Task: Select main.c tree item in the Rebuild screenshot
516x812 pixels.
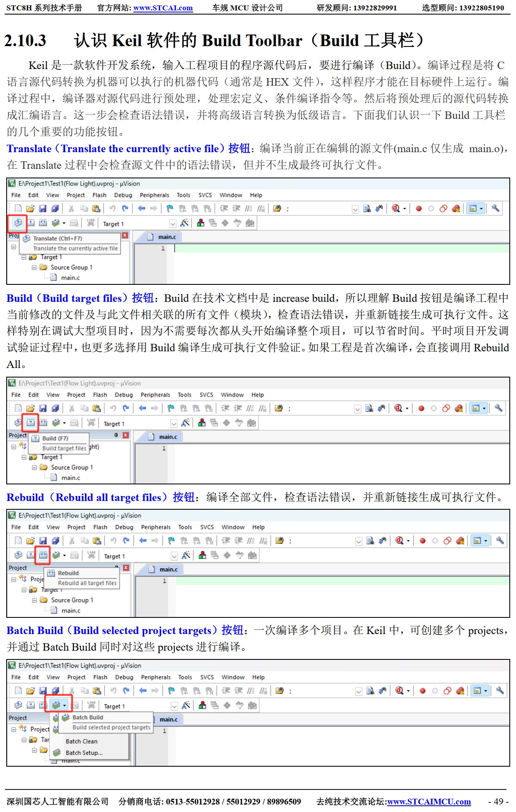Action: pos(71,611)
